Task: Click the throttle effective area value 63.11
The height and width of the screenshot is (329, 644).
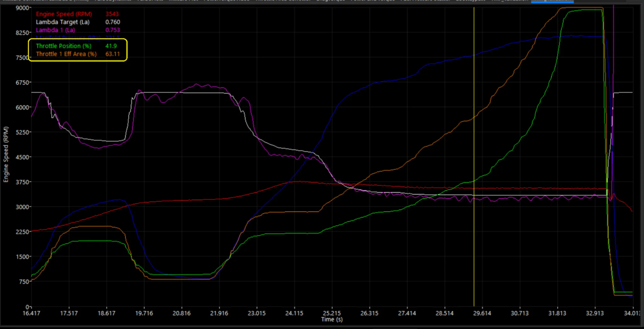Action: pos(113,54)
